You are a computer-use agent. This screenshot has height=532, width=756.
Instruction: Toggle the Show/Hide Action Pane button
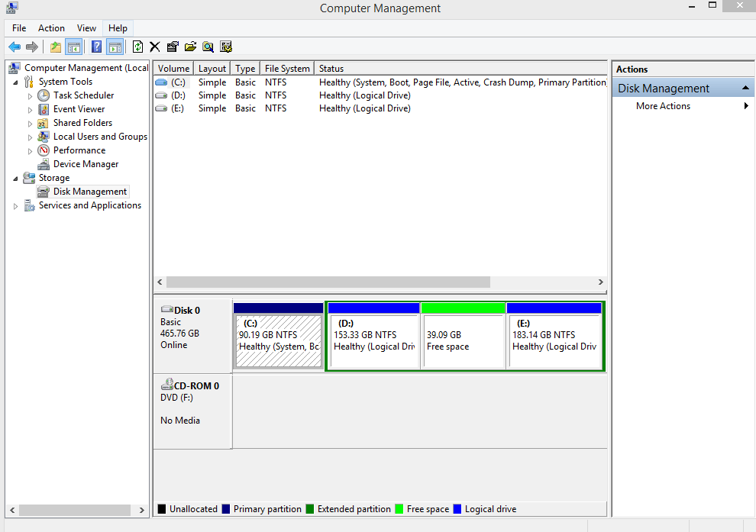tap(115, 47)
